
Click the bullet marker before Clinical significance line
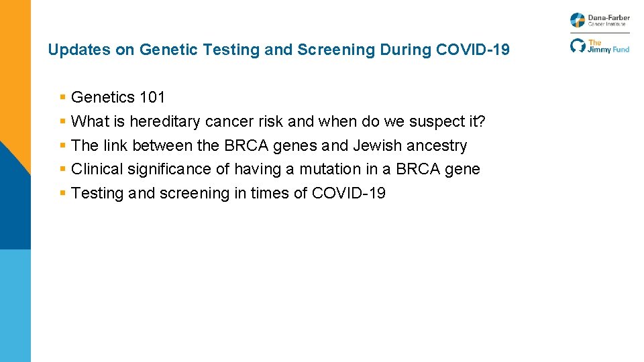(x=62, y=169)
